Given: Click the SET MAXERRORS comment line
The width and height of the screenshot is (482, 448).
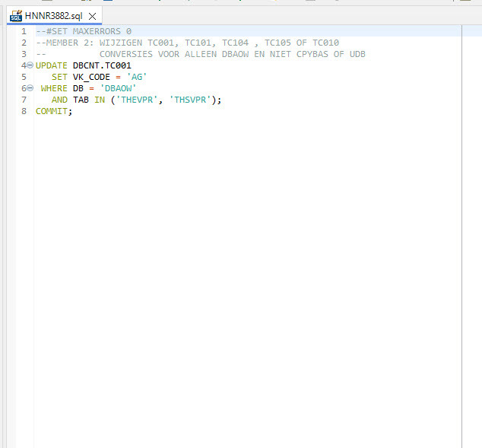Looking at the screenshot, I should [x=84, y=31].
